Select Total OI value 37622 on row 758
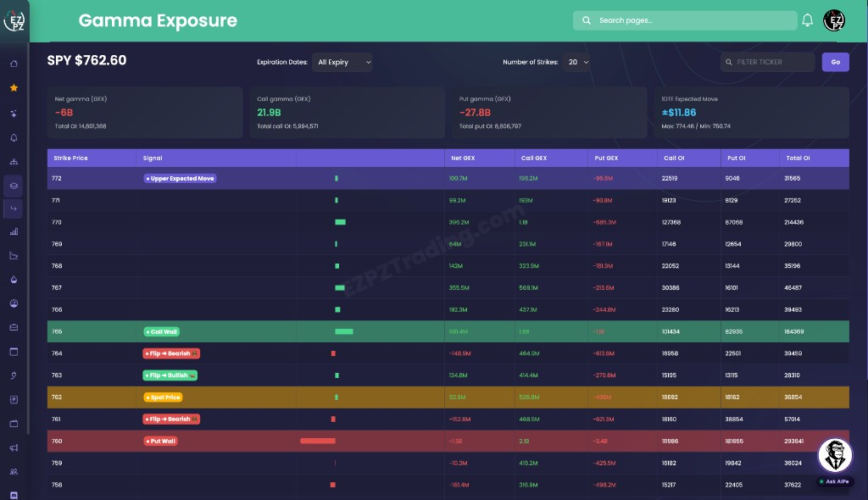868x500 pixels. click(x=793, y=485)
